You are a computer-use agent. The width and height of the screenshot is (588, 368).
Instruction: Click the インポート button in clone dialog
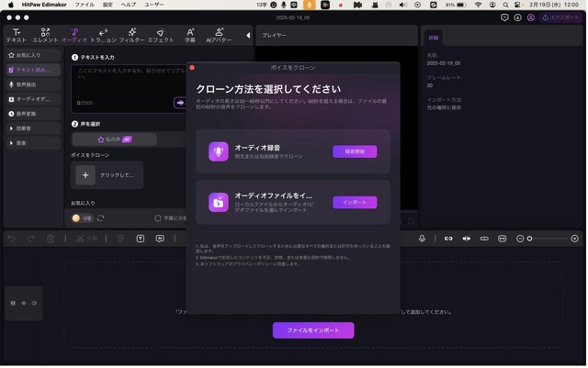coord(355,202)
